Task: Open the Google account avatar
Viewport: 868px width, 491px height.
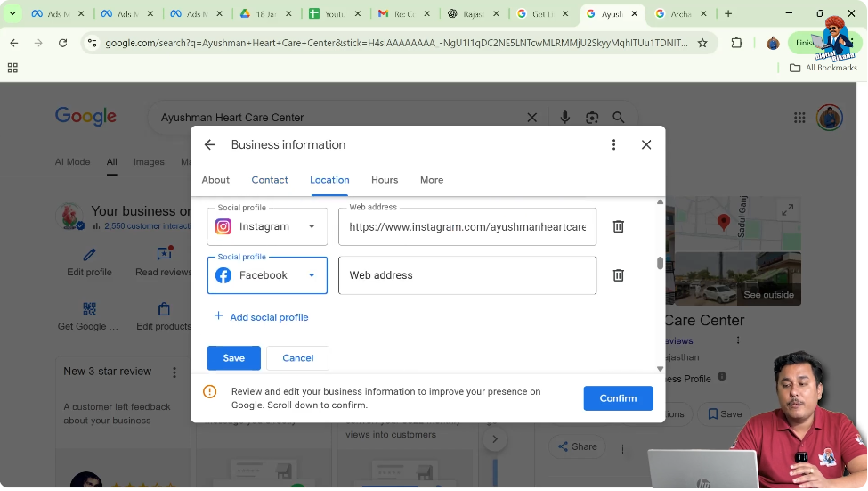Action: tap(829, 118)
